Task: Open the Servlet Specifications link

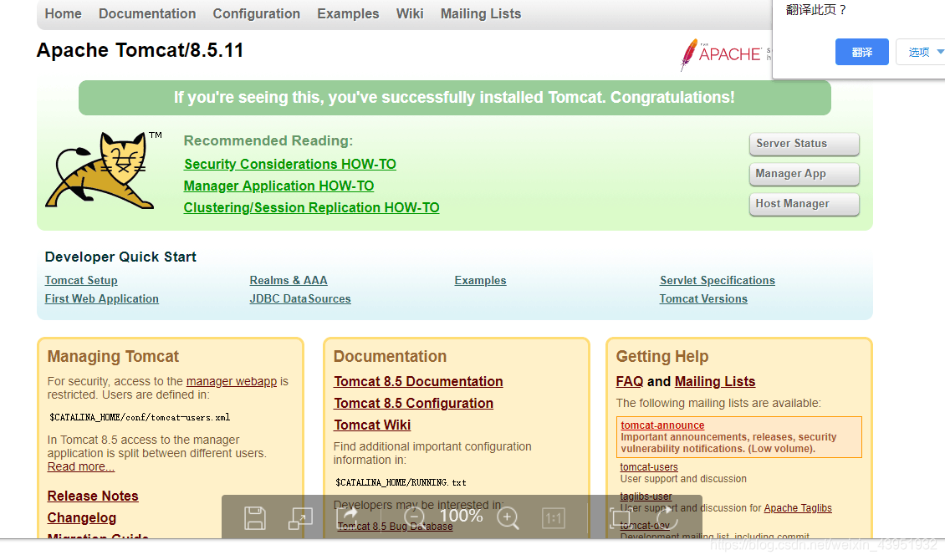Action: [x=718, y=281]
